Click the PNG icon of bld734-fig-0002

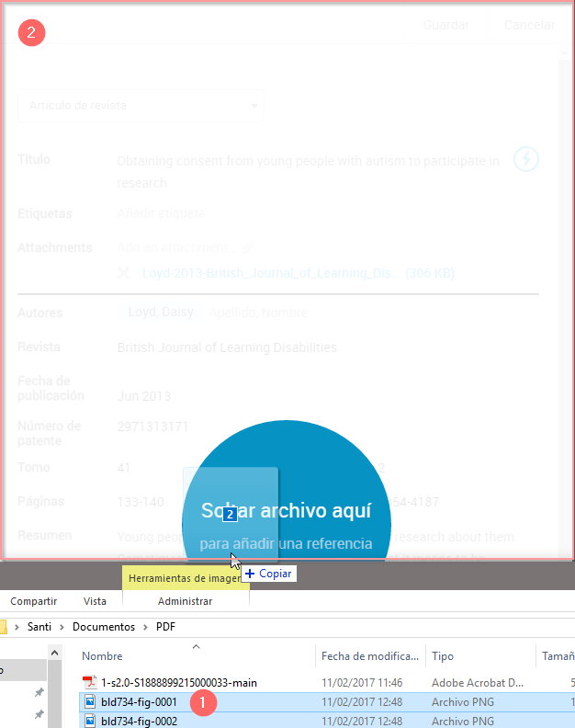(89, 722)
